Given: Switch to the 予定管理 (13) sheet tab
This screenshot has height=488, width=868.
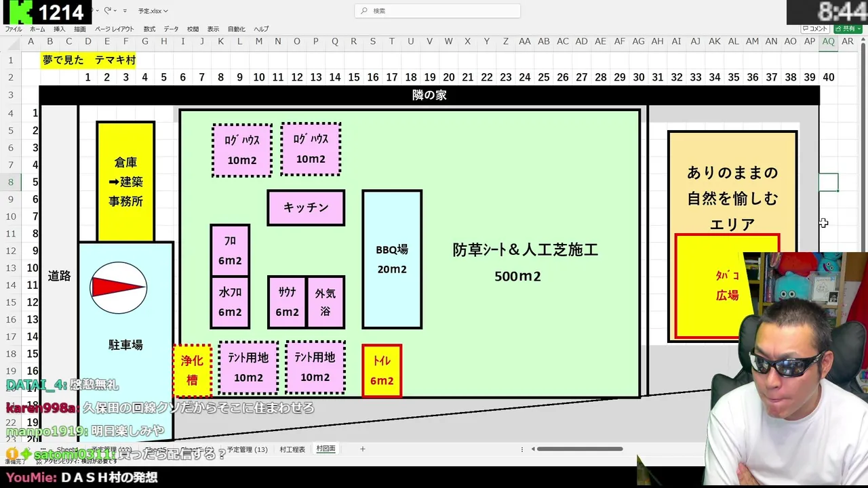Looking at the screenshot, I should pyautogui.click(x=247, y=449).
